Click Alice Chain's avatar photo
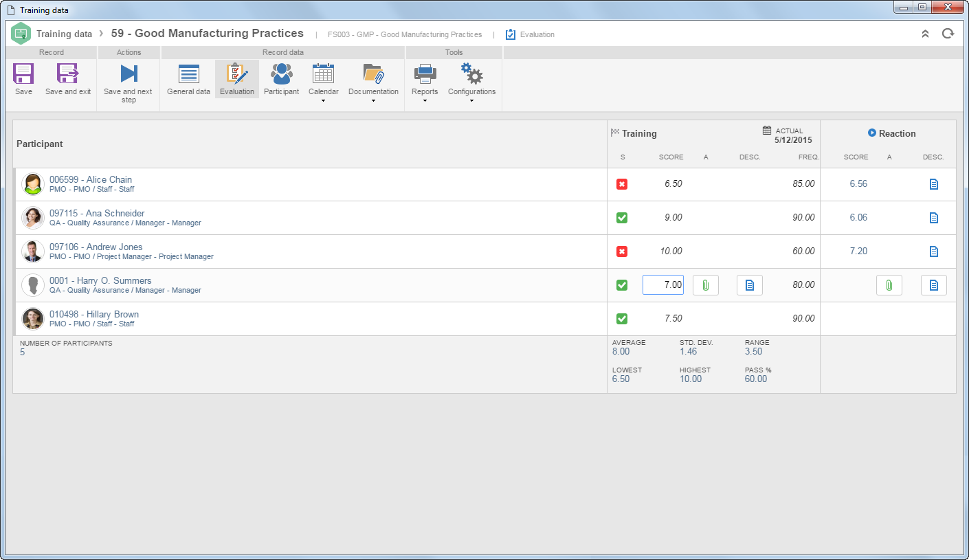This screenshot has height=560, width=969. (33, 184)
